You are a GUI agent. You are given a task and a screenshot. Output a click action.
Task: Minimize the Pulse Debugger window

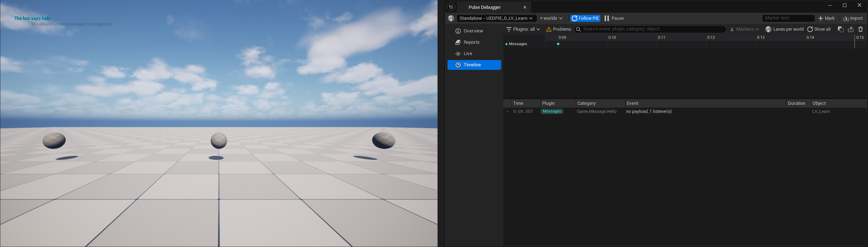(x=829, y=5)
